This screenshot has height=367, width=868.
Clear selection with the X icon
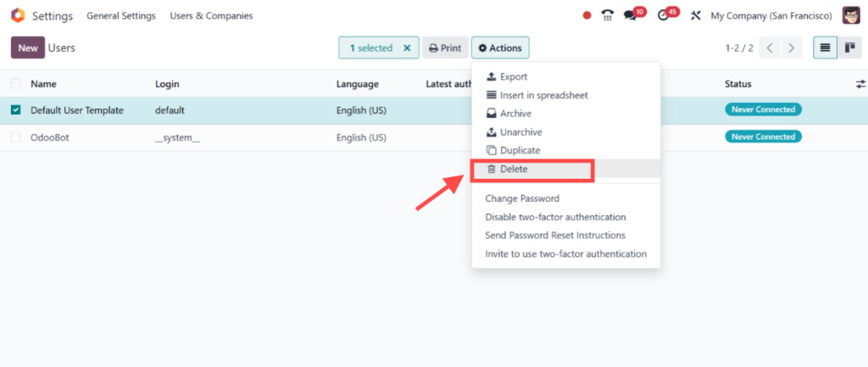[x=407, y=48]
